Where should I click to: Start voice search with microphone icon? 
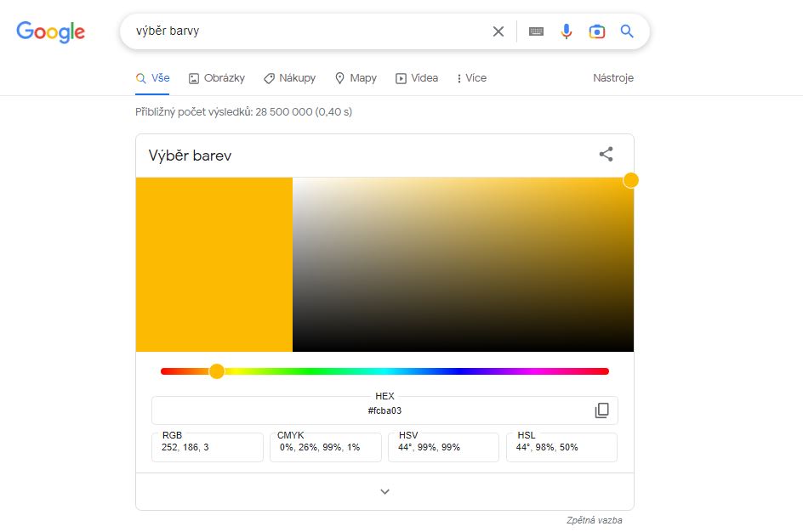tap(567, 31)
